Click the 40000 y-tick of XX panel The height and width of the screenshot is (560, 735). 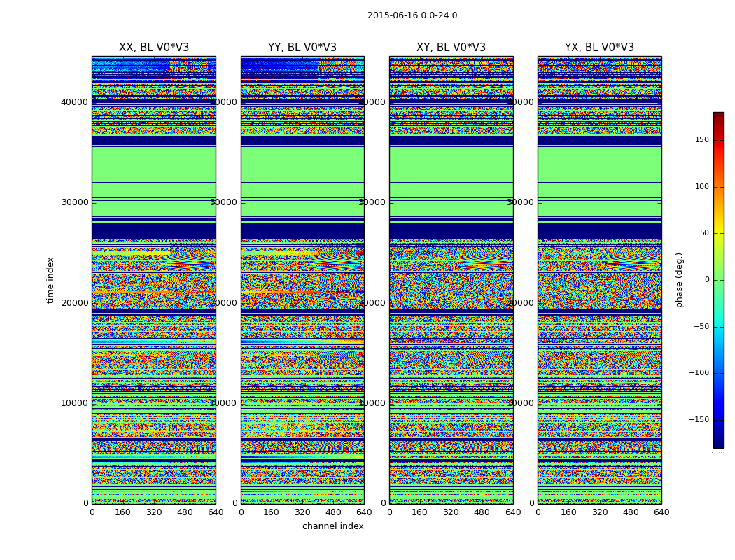[74, 101]
